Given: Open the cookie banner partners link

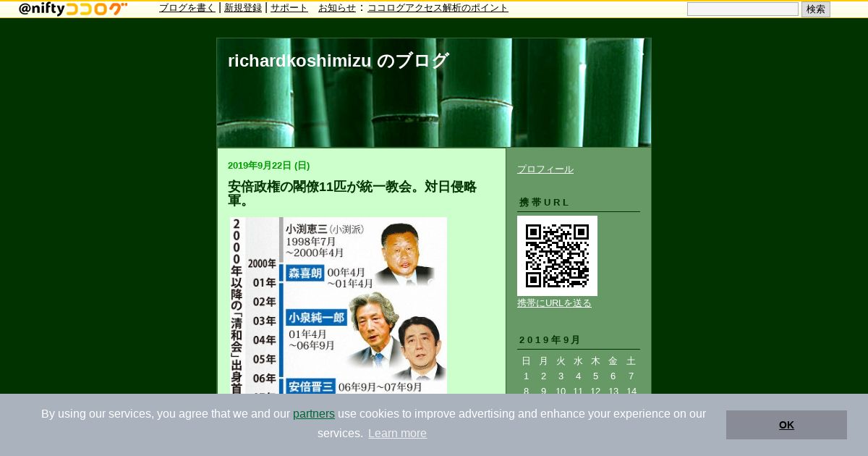Looking at the screenshot, I should point(314,414).
